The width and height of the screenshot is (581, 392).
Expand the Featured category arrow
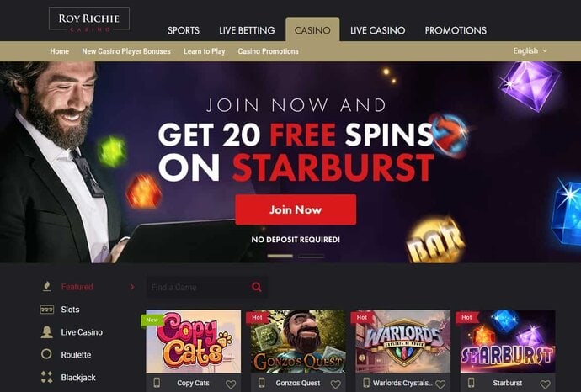[x=132, y=287]
